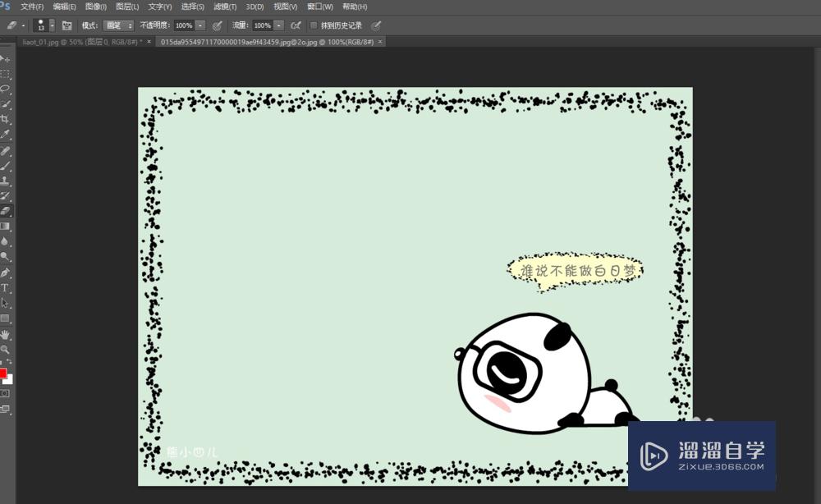Enable the Erase to History checkbox
This screenshot has height=504, width=821.
click(314, 25)
